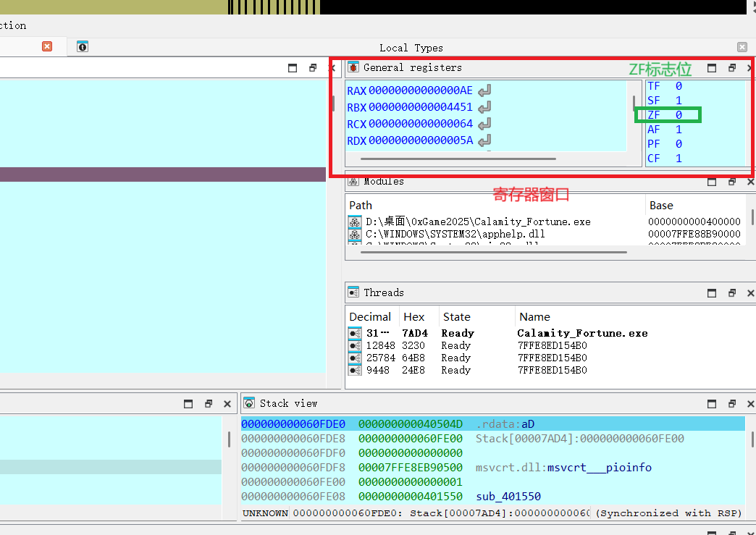This screenshot has height=535, width=756.
Task: Follow the RCX register jump arrow
Action: click(x=484, y=124)
